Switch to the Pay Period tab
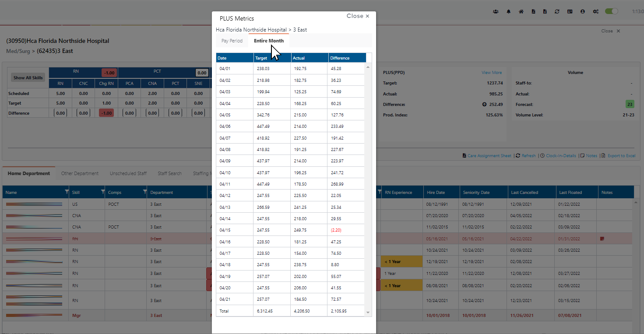 232,41
